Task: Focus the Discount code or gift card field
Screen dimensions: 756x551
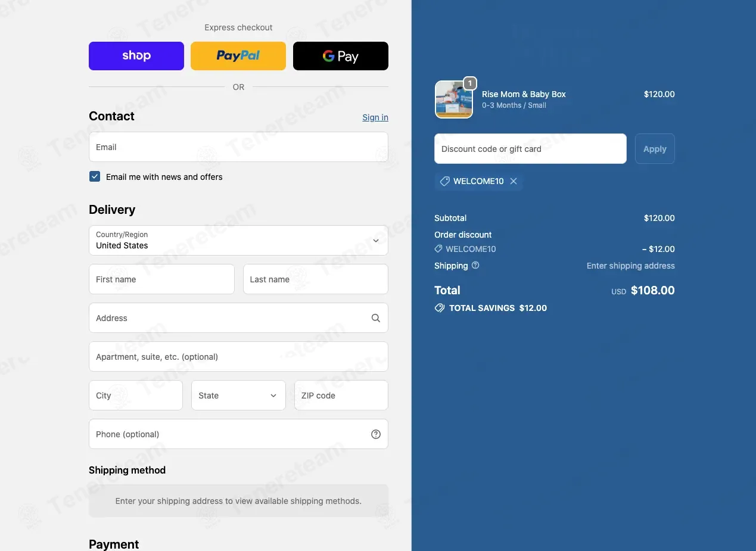Action: pyautogui.click(x=530, y=149)
